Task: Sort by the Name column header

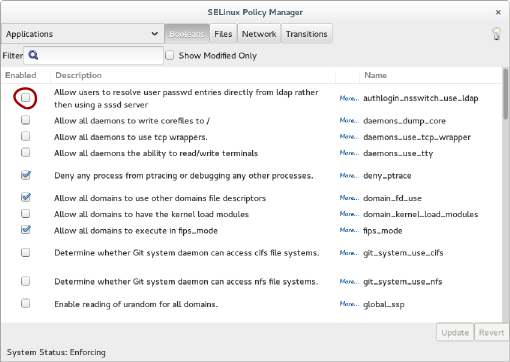Action: coord(375,75)
